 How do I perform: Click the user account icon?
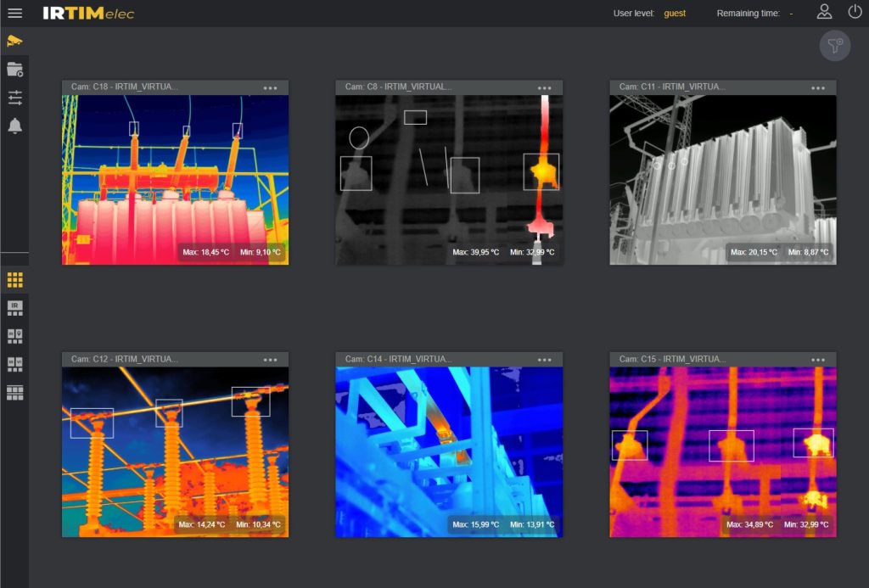click(x=824, y=12)
